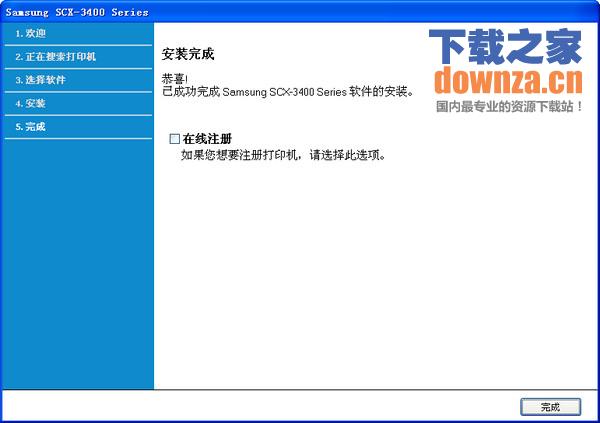This screenshot has height=423, width=600.
Task: Select step 3. 选择软件 in sidebar
Action: pyautogui.click(x=78, y=80)
